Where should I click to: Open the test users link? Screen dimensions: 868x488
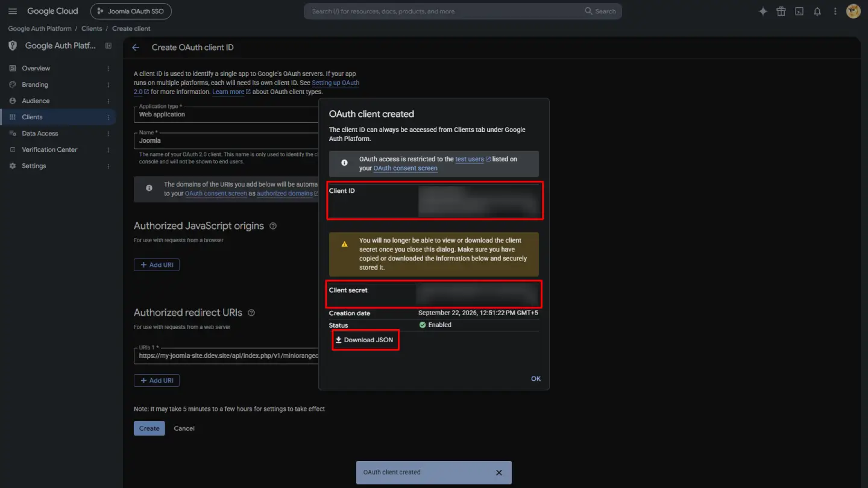[473, 159]
